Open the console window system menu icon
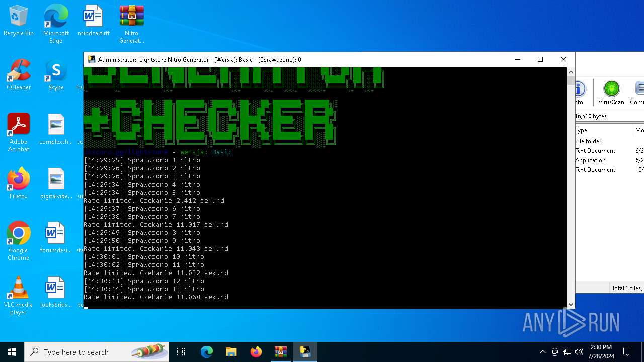Image resolution: width=644 pixels, height=362 pixels. [91, 59]
